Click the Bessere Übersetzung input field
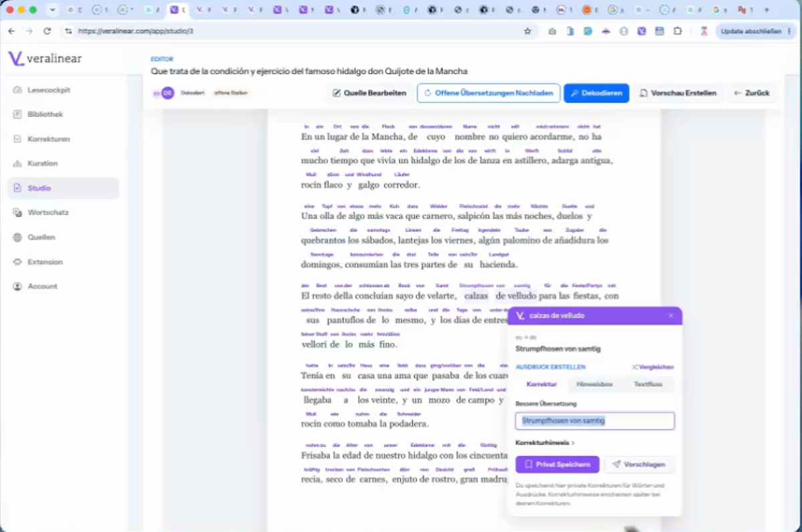 point(595,421)
